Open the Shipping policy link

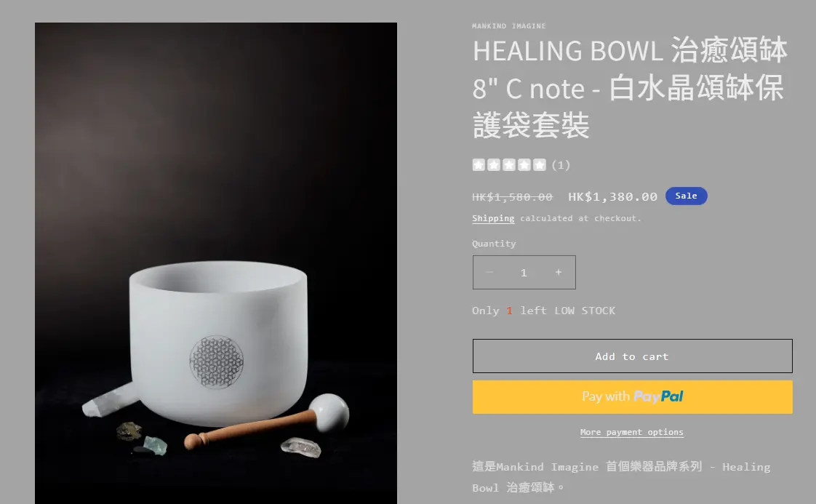click(493, 218)
